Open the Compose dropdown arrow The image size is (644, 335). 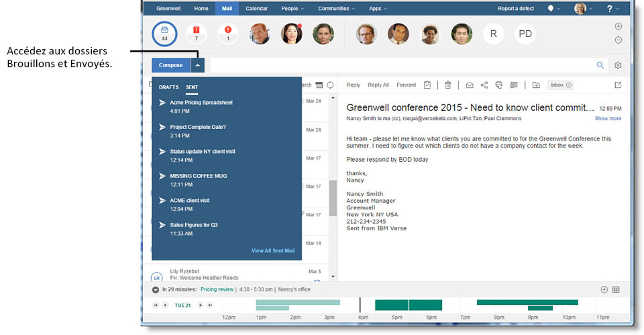pos(197,65)
